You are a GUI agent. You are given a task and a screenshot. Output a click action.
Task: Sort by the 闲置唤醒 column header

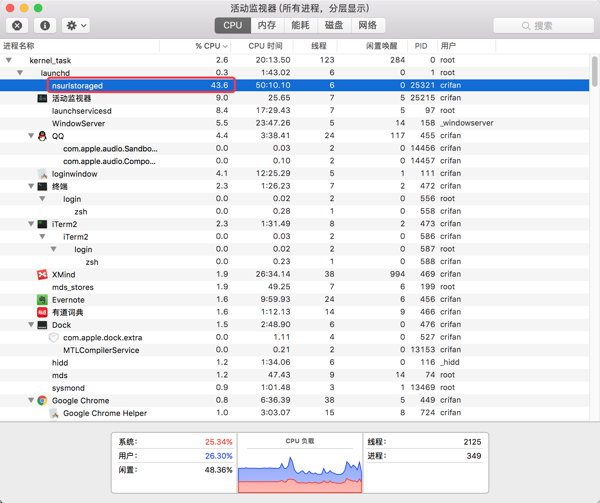[x=373, y=46]
